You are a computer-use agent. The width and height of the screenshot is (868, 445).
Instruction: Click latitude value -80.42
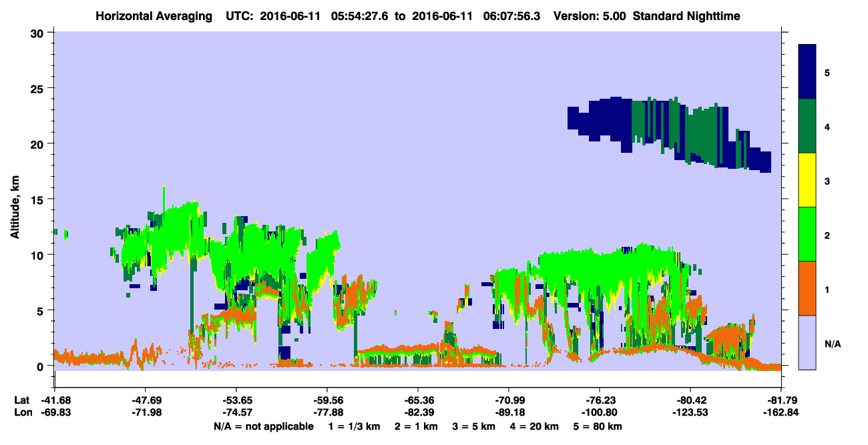coord(690,400)
